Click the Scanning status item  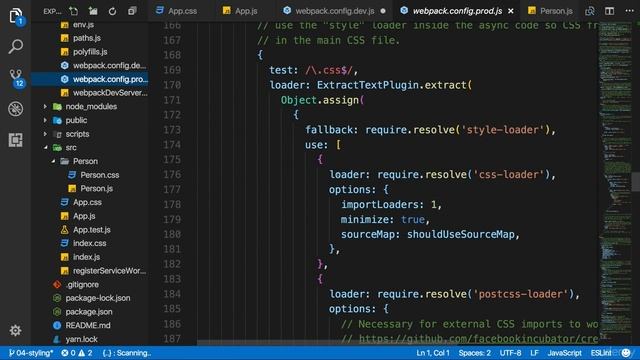pyautogui.click(x=127, y=353)
